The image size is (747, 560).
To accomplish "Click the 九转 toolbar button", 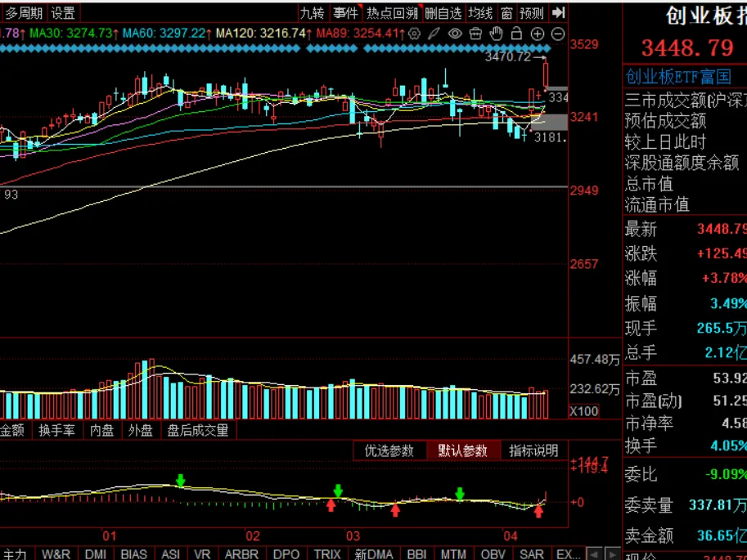I will tap(312, 13).
